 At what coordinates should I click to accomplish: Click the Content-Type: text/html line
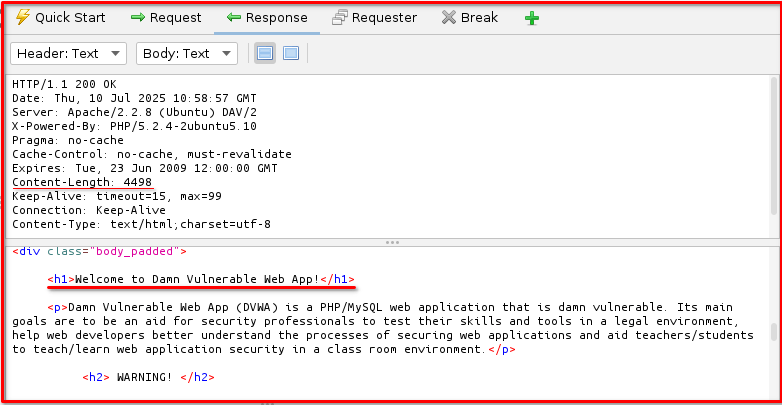pyautogui.click(x=141, y=224)
